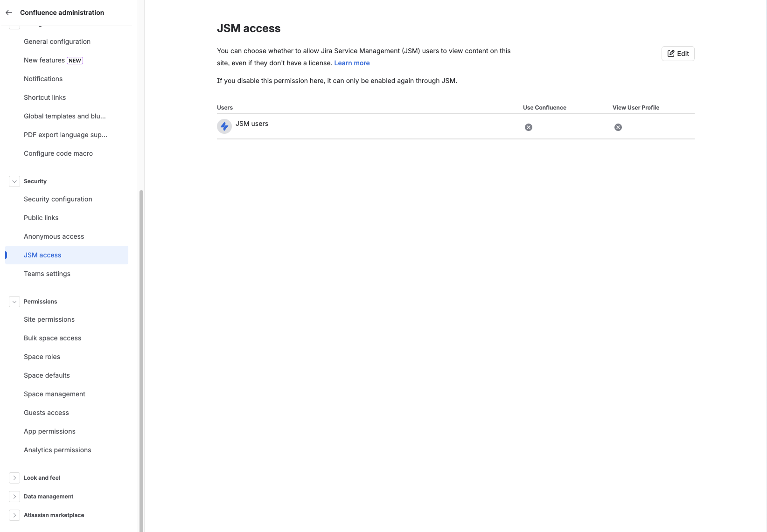
Task: Go to Space roles
Action: click(x=67, y=357)
